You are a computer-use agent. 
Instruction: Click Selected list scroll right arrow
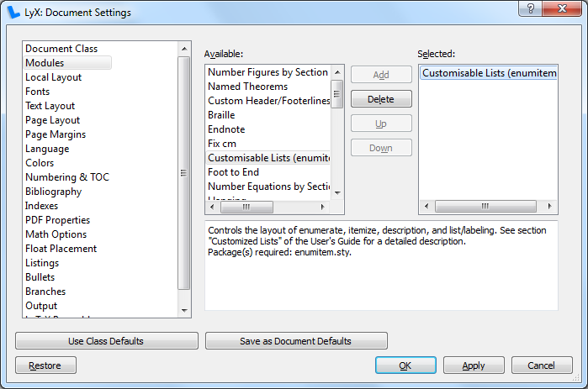coord(550,207)
